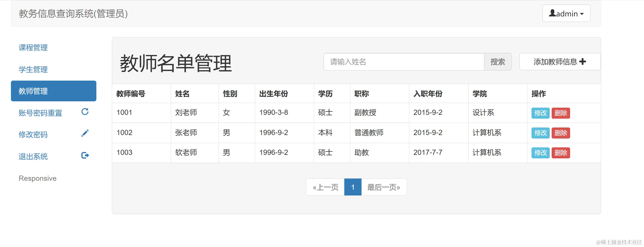
Task: Click the 本科 education cell
Action: tap(332, 133)
